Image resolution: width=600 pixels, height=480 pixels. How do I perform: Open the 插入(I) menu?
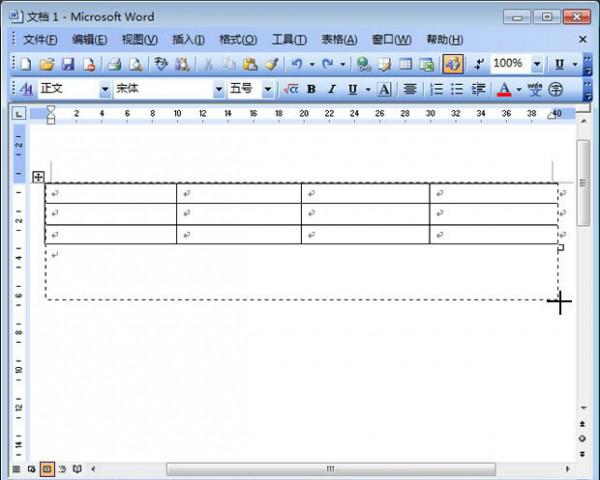pyautogui.click(x=188, y=40)
